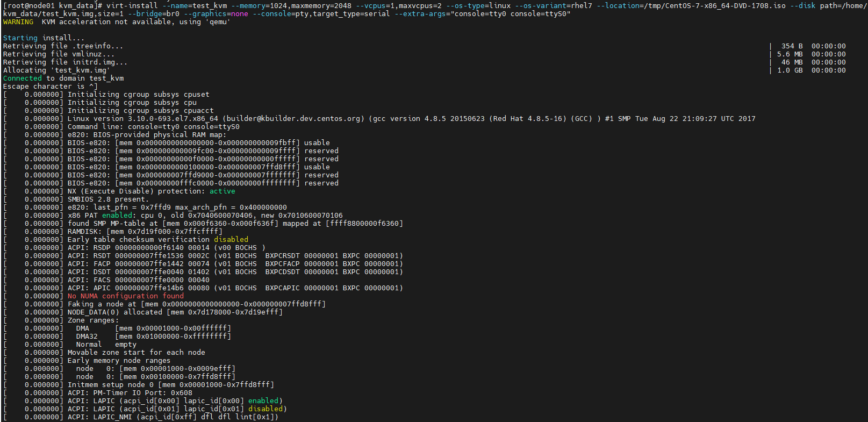This screenshot has height=422, width=868.
Task: Click 'Movable zone start for each node' line
Action: coord(104,352)
